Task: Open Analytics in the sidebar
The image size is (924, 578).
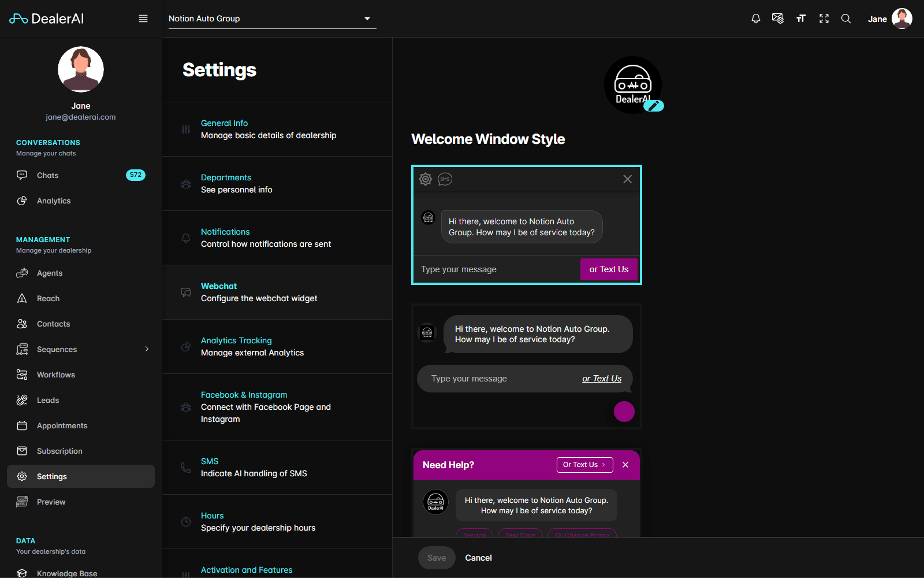Action: coord(81,201)
